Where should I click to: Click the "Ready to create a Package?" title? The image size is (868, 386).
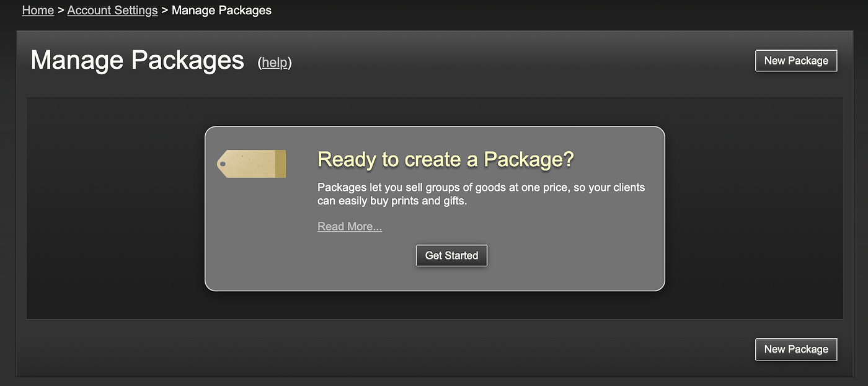[445, 159]
